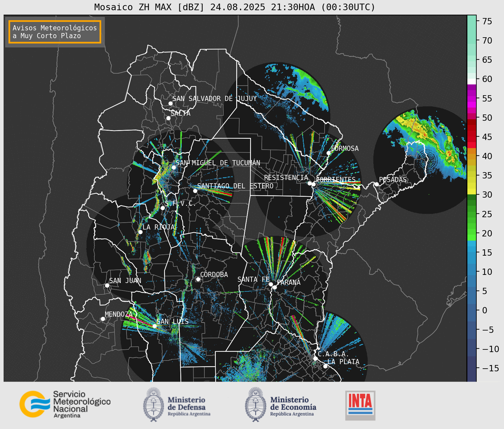Click the 60 dBZ white color band
This screenshot has height=429, width=504.
coord(472,81)
